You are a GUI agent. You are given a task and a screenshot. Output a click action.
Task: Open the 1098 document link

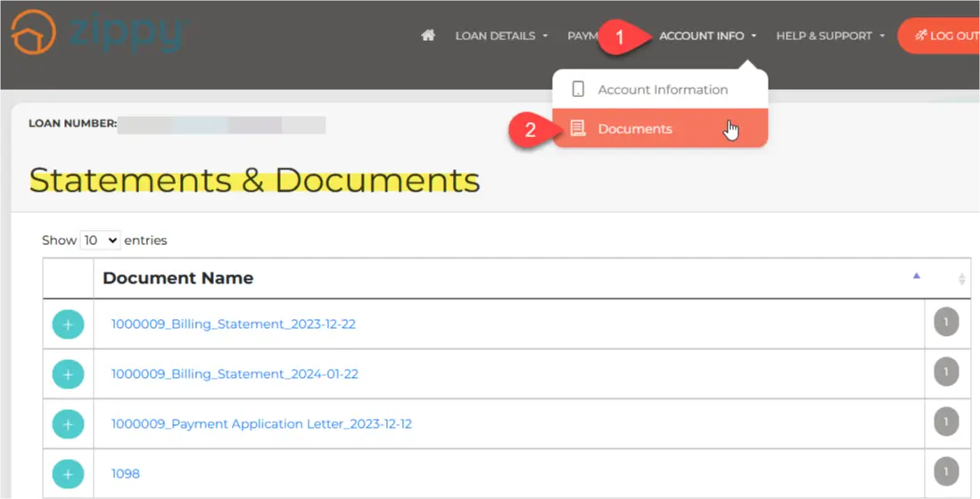point(126,474)
